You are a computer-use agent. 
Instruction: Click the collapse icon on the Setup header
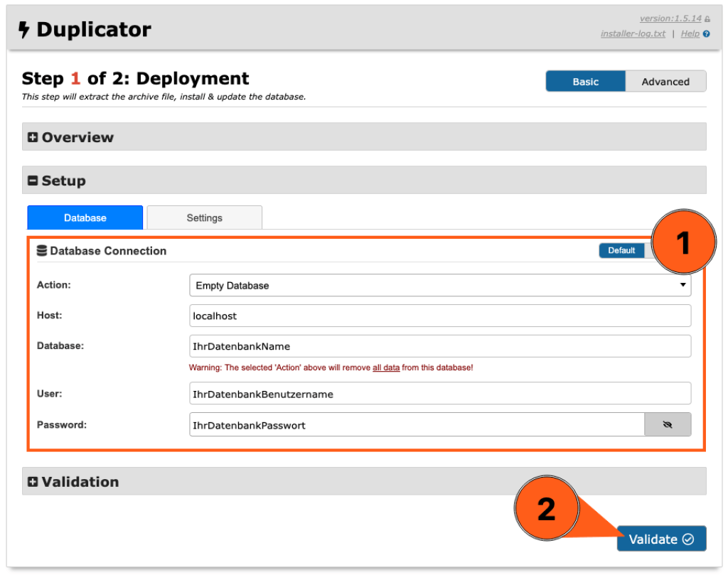pos(33,181)
